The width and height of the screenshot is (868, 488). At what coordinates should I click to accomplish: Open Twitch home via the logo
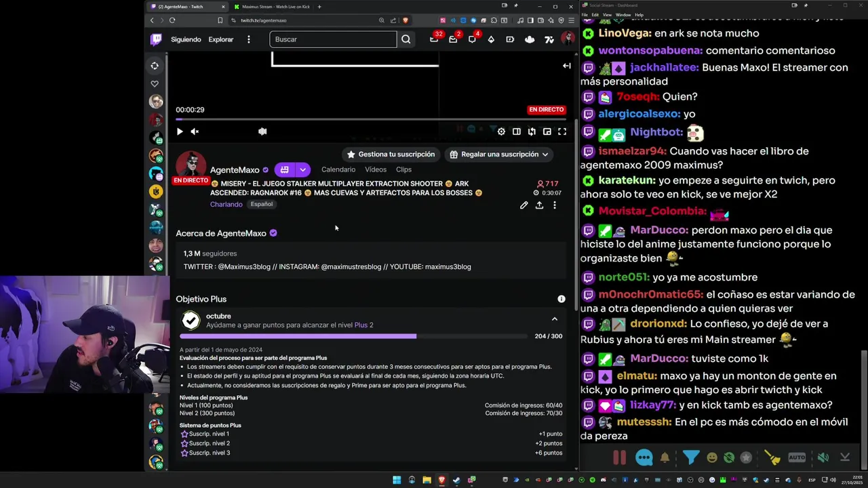[156, 39]
